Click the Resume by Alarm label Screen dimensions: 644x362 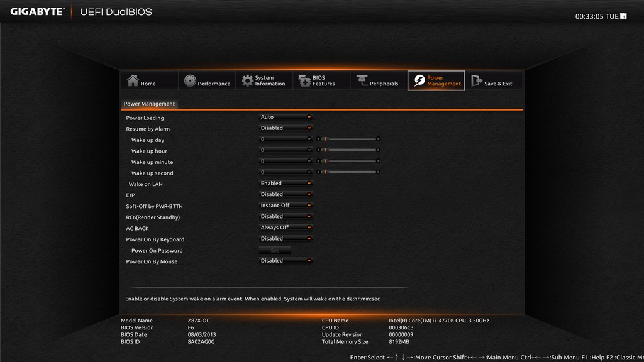pos(147,129)
